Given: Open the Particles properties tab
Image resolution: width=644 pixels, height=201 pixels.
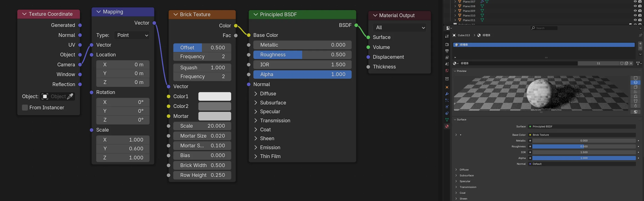Looking at the screenshot, I should [447, 100].
